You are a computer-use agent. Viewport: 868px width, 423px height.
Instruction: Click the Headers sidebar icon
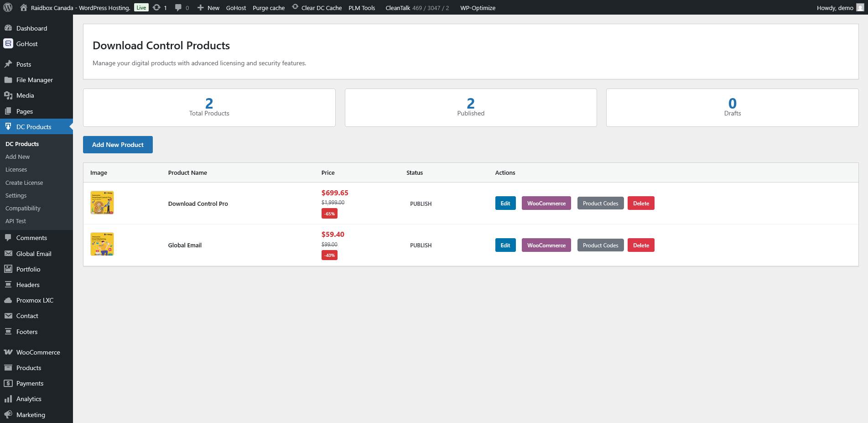tap(8, 284)
